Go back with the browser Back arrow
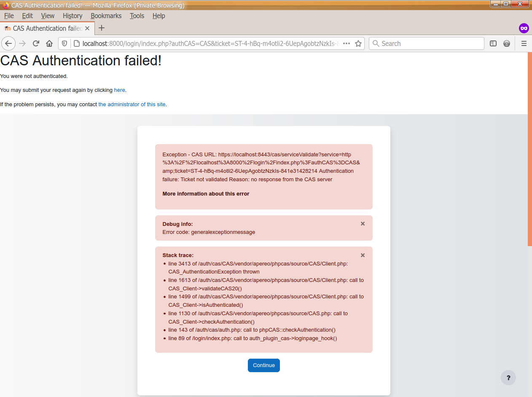This screenshot has height=397, width=532. (8, 43)
